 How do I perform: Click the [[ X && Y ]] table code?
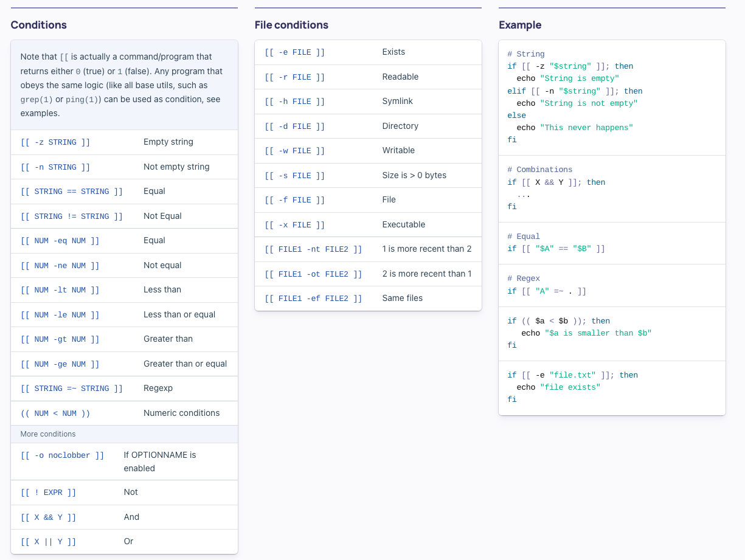(x=49, y=517)
